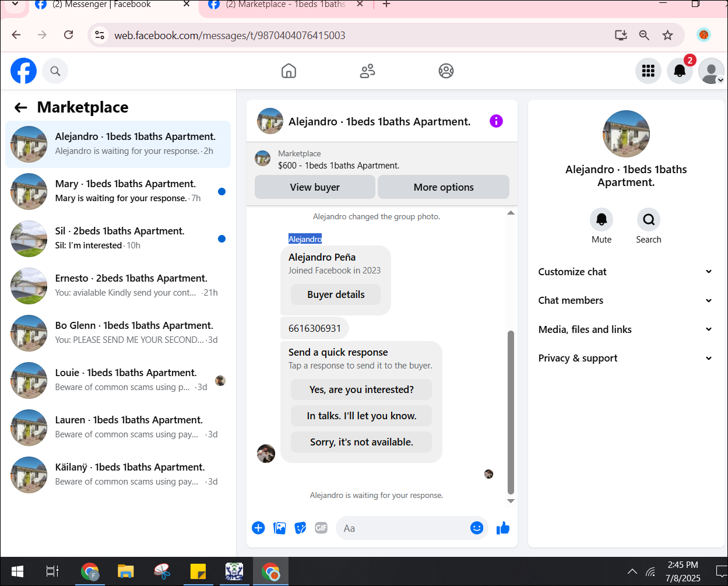Open Käilanÿ 1beds 1baths Apartment conversation

coord(118,475)
